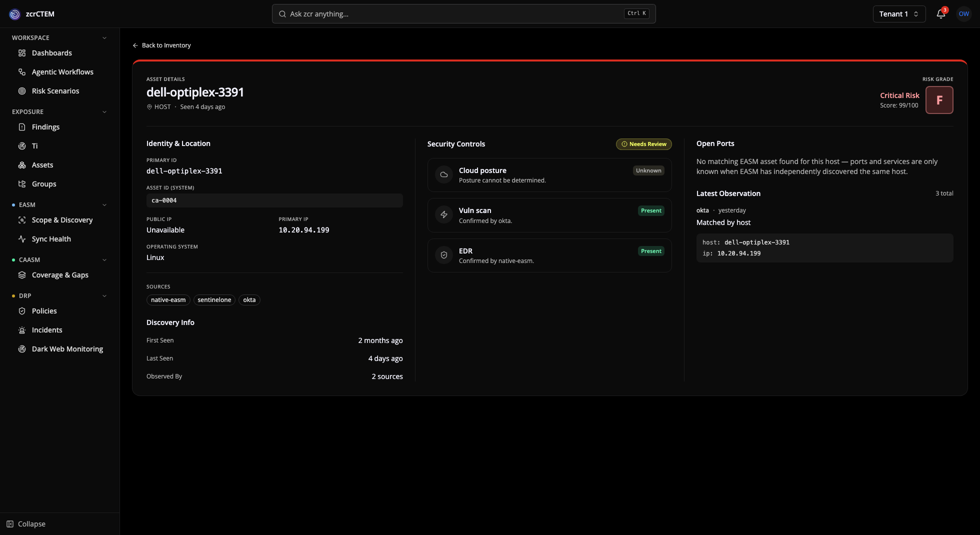
Task: Click the EDR shield check icon
Action: tap(444, 255)
